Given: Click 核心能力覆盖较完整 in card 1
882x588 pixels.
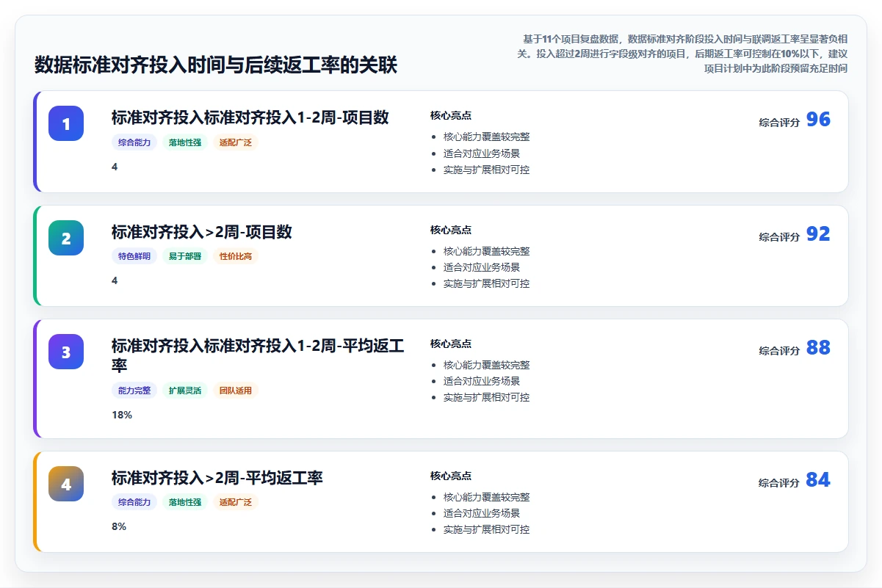Looking at the screenshot, I should pos(486,137).
